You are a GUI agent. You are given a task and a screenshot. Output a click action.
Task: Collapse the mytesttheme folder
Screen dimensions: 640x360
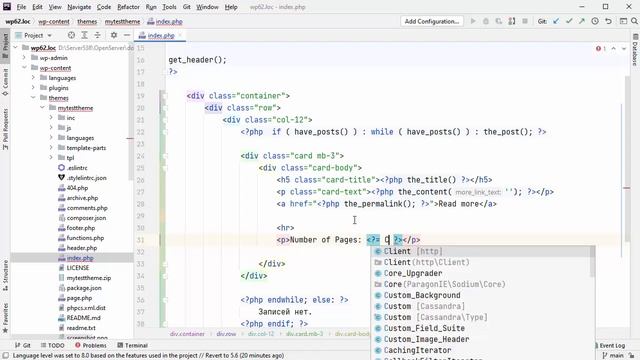click(42, 108)
